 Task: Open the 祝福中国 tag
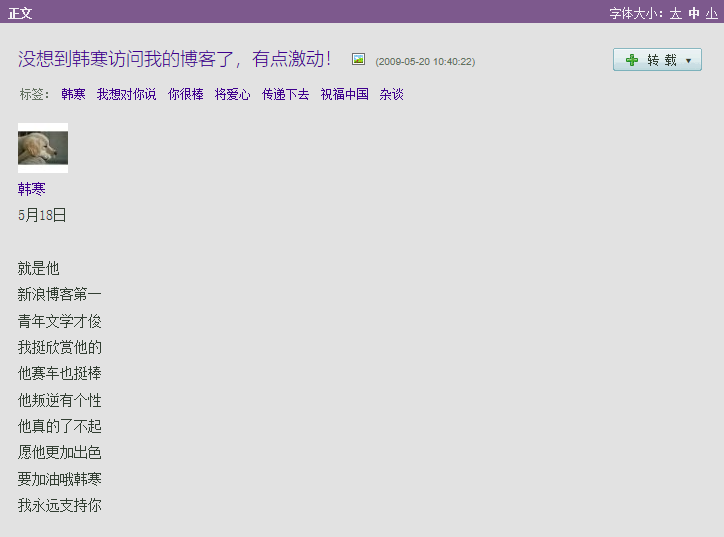(344, 95)
